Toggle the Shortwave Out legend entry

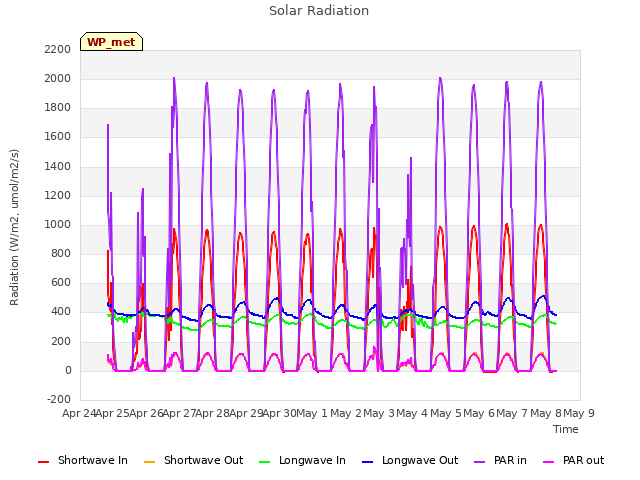[193, 460]
